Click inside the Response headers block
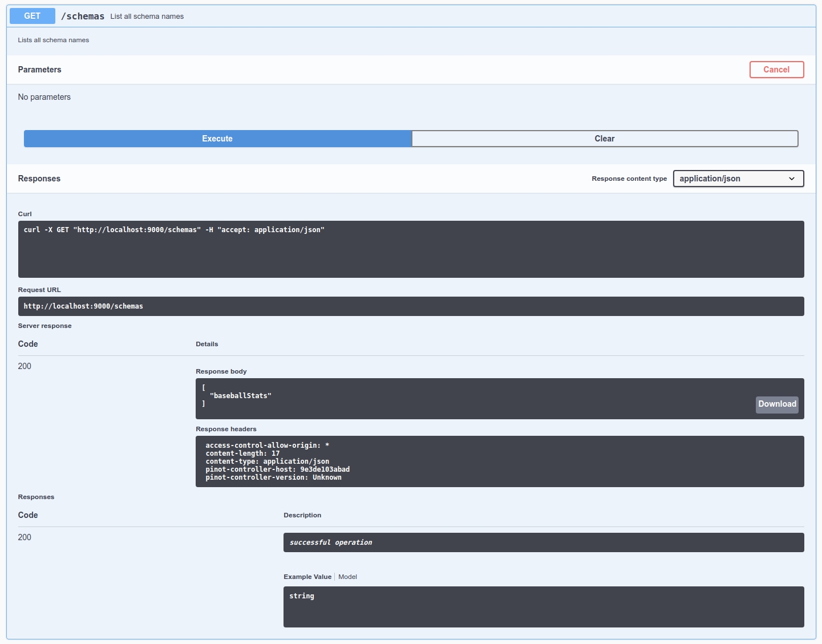822x644 pixels. (x=499, y=461)
